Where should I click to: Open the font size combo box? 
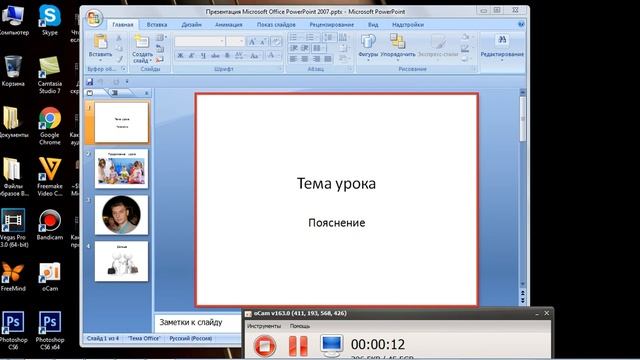236,41
